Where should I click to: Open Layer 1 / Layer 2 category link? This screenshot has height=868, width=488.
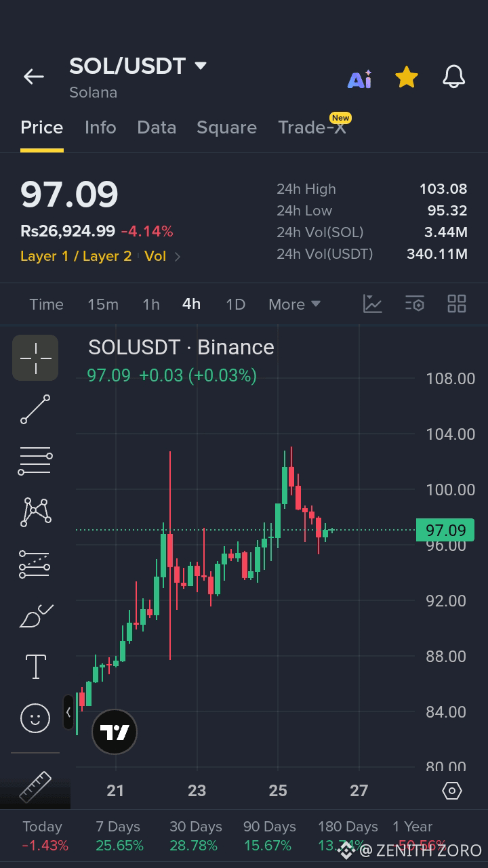point(76,256)
